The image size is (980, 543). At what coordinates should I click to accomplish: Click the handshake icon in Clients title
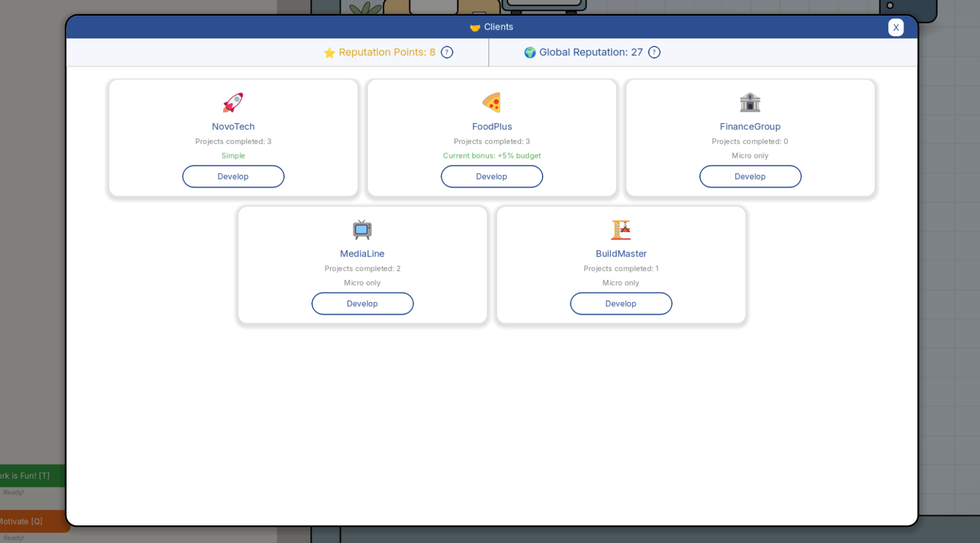475,27
